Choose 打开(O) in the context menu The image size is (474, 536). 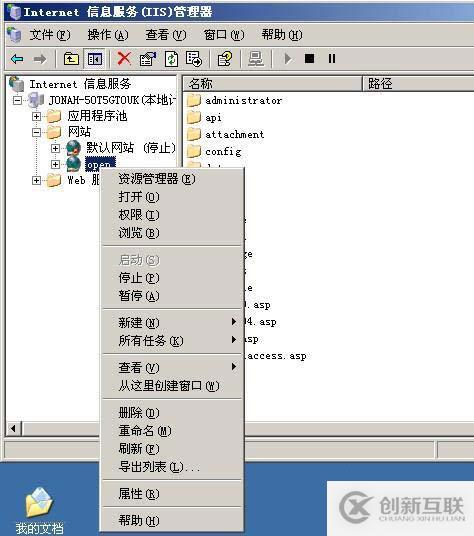pyautogui.click(x=173, y=197)
